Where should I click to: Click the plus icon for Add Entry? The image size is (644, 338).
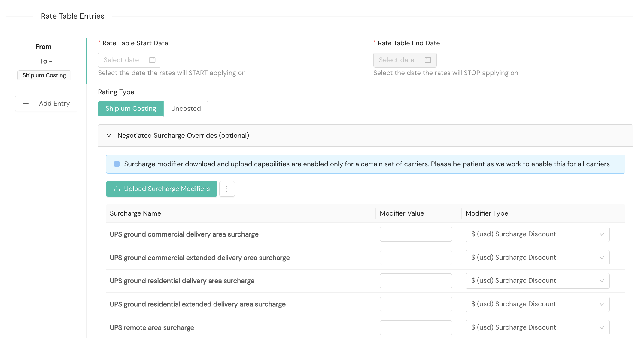pos(26,104)
